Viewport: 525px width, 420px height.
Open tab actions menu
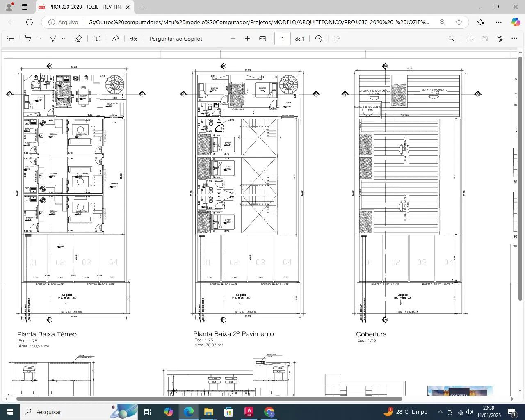point(25,7)
